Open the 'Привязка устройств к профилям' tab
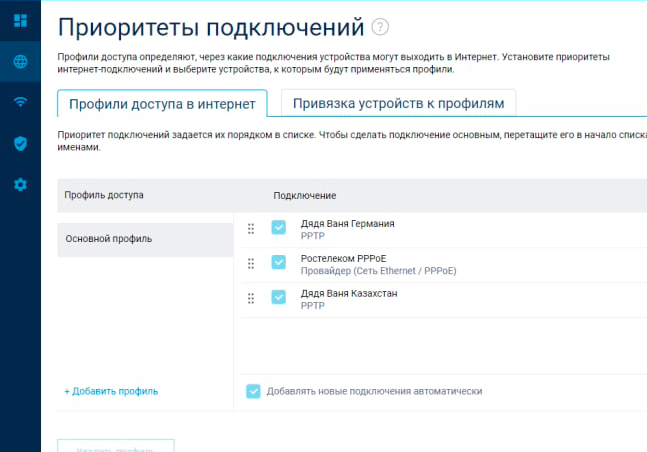 coord(398,103)
